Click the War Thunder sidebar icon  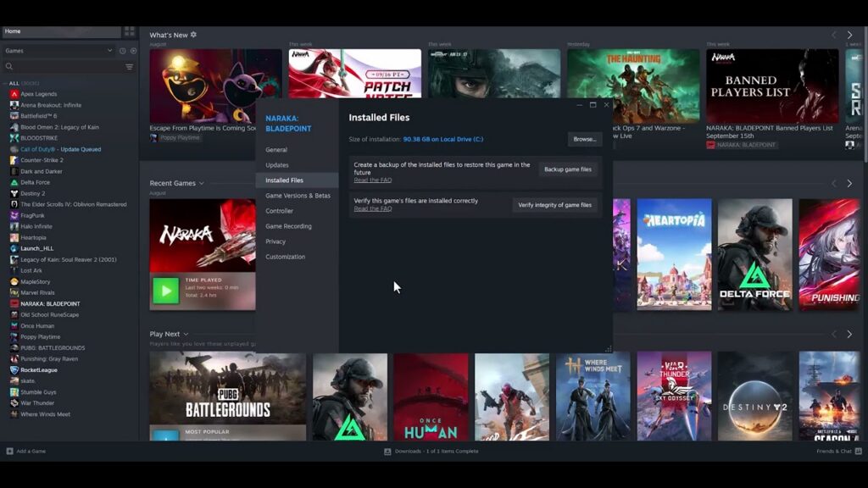[x=14, y=402]
